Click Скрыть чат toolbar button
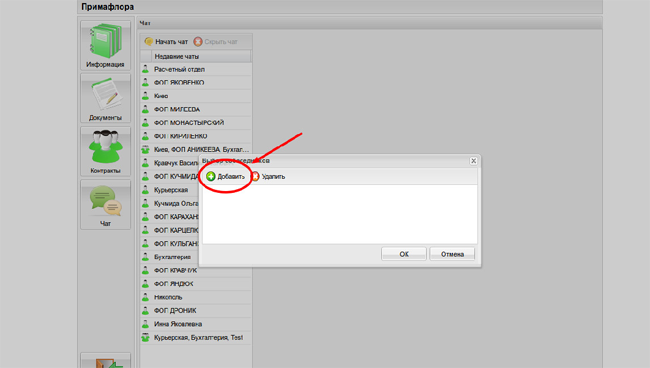 [x=216, y=41]
